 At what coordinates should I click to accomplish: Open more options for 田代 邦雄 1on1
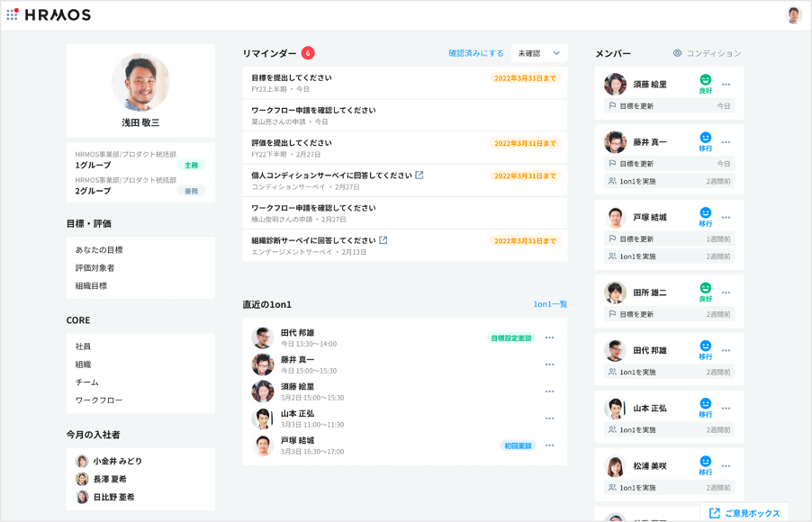(x=549, y=337)
